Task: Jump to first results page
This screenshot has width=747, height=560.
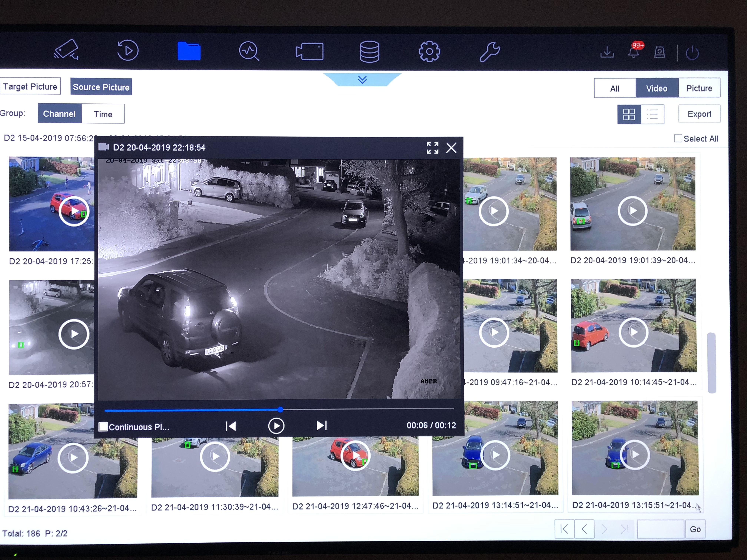Action: click(564, 529)
